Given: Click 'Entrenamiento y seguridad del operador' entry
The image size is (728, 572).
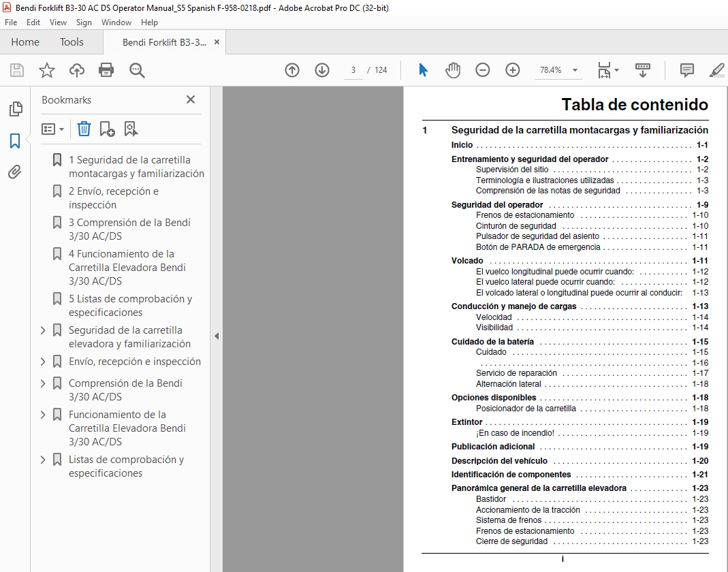Looking at the screenshot, I should tap(530, 159).
